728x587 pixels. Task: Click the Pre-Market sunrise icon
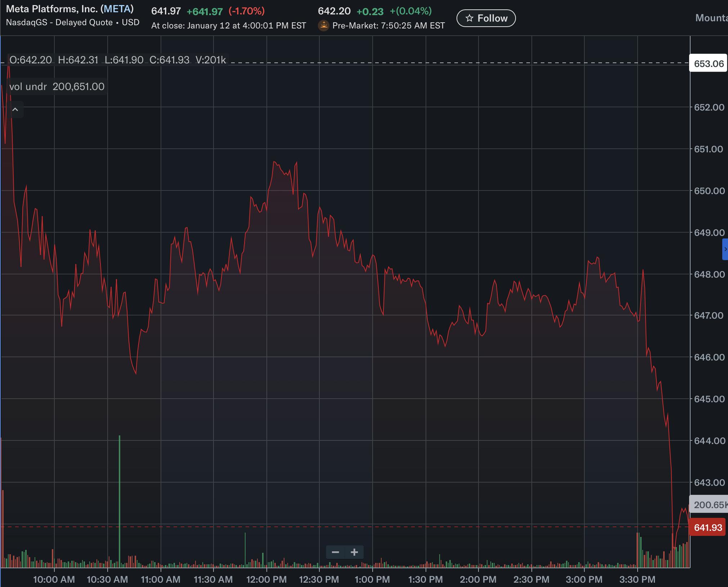click(324, 26)
